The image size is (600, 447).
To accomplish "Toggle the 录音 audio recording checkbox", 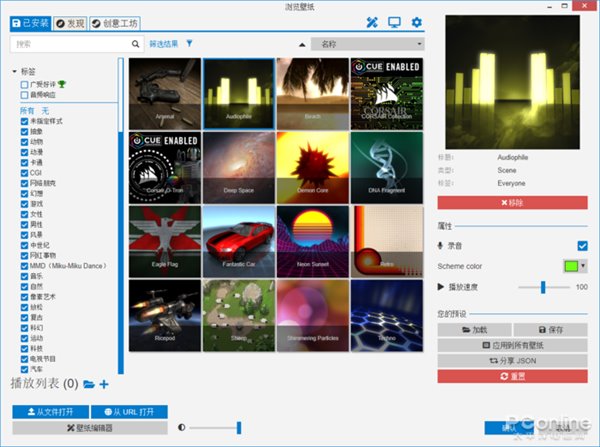I will pos(582,245).
